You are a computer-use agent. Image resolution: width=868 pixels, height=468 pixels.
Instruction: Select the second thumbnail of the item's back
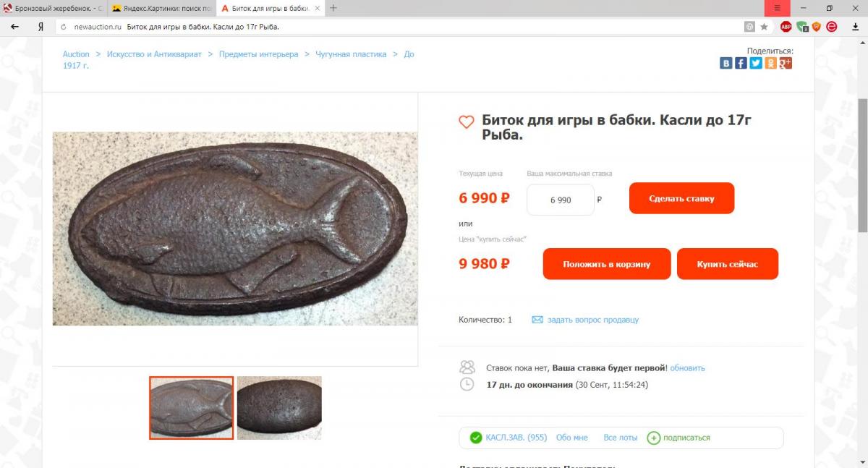[279, 408]
